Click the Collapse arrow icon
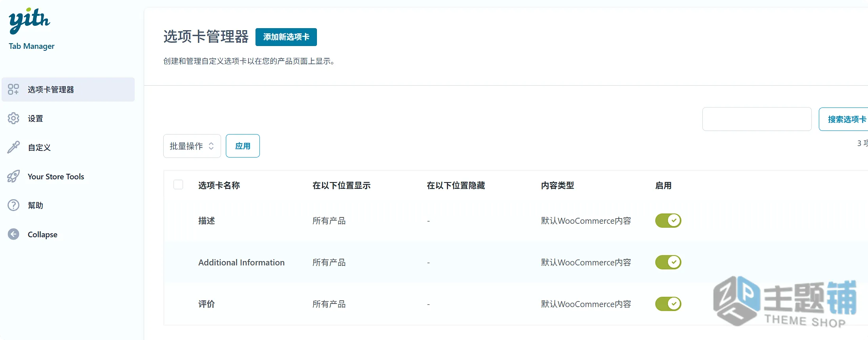This screenshot has width=868, height=340. (x=13, y=234)
